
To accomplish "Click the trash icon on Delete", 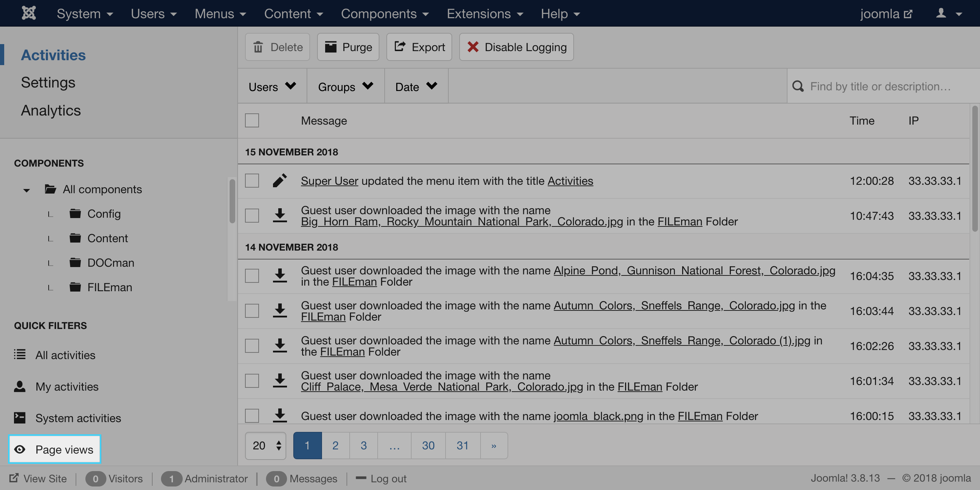I will pos(258,47).
